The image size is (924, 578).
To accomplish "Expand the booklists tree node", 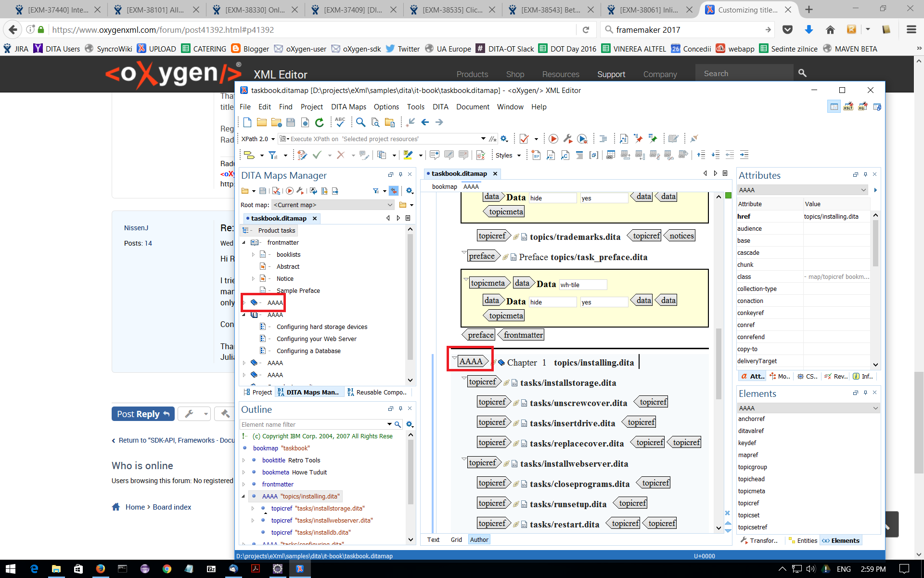I will 253,254.
